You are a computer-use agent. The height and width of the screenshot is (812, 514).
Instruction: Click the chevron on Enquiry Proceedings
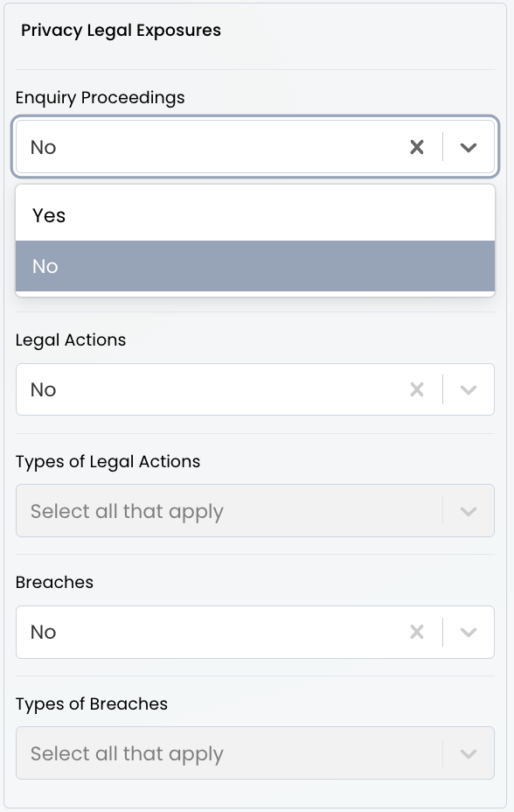point(469,147)
